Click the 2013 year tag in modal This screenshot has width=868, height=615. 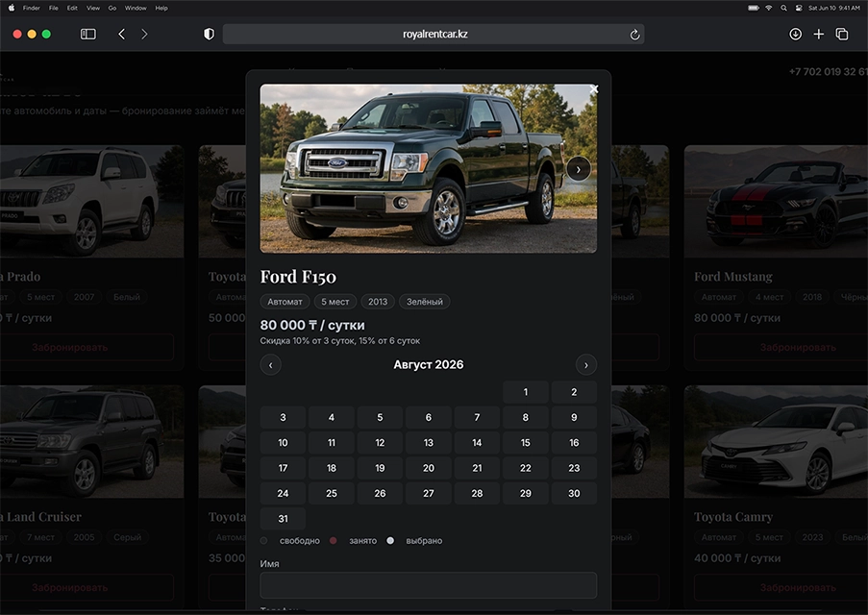[x=378, y=302]
